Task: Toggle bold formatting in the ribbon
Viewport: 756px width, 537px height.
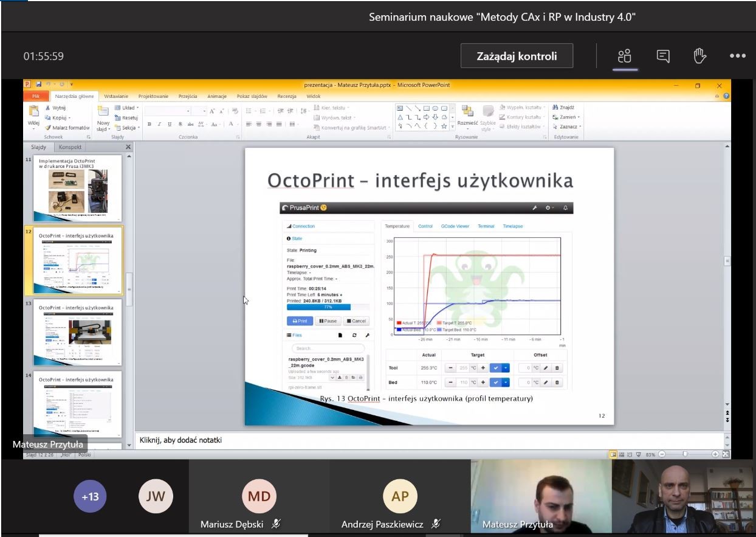Action: [x=149, y=124]
